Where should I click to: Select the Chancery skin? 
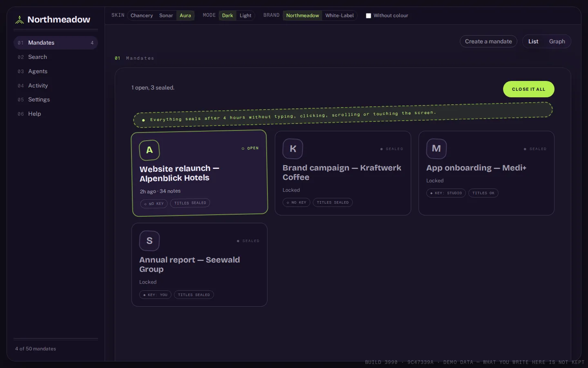[142, 16]
